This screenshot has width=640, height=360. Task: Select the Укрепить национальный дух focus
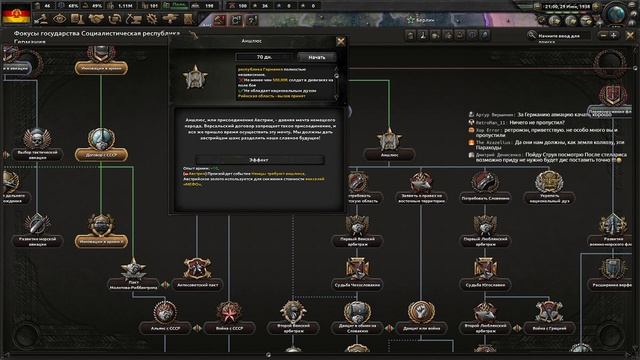point(549,187)
